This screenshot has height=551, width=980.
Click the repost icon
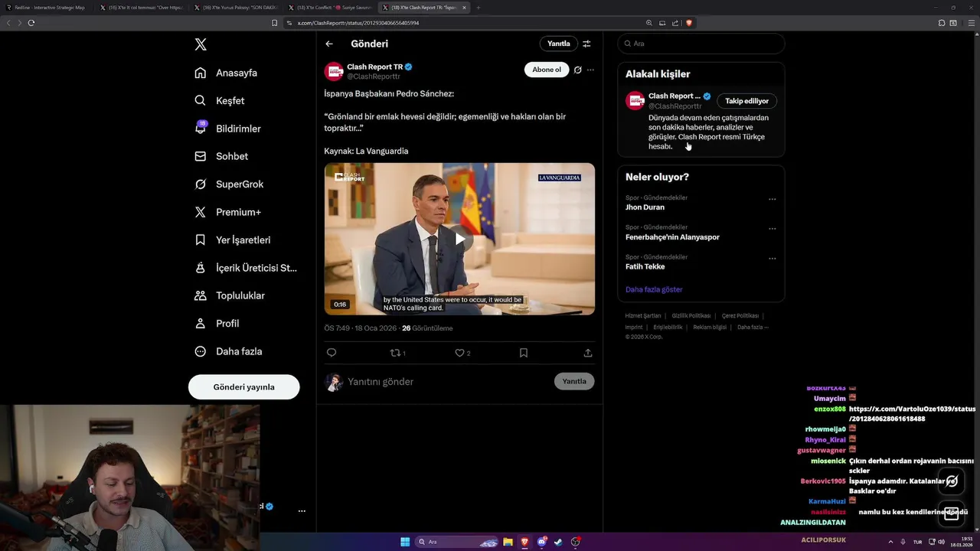coord(395,353)
